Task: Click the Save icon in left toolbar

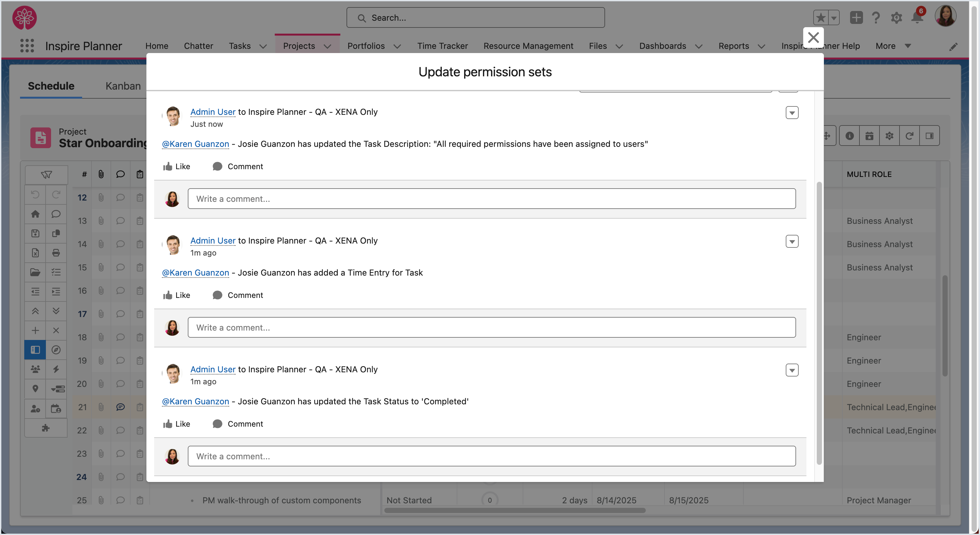Action: click(x=35, y=234)
